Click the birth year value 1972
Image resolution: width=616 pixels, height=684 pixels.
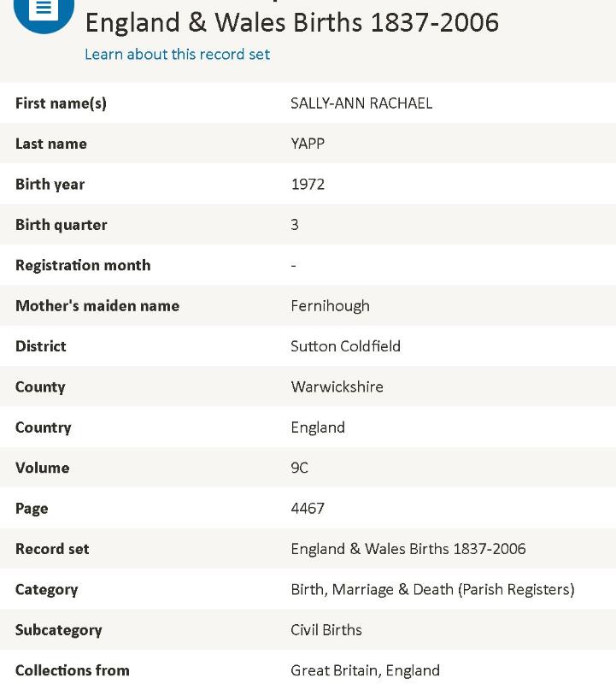[308, 185]
